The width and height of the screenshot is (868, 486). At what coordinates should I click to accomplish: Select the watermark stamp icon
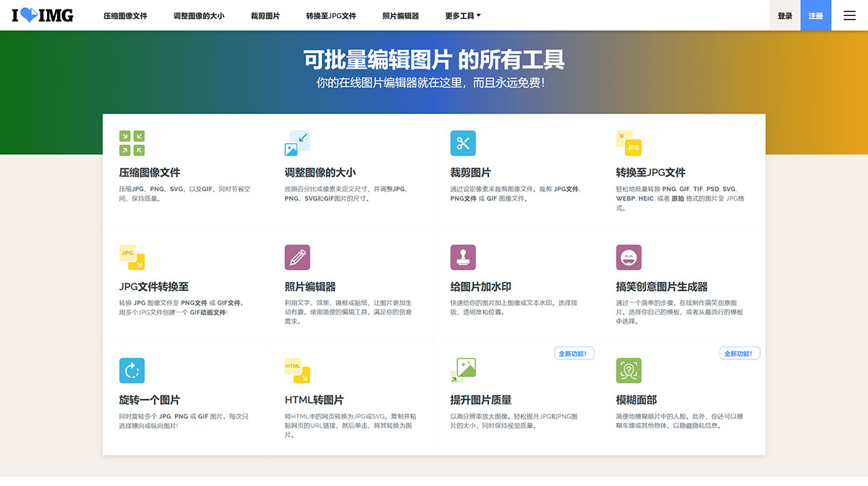point(463,256)
